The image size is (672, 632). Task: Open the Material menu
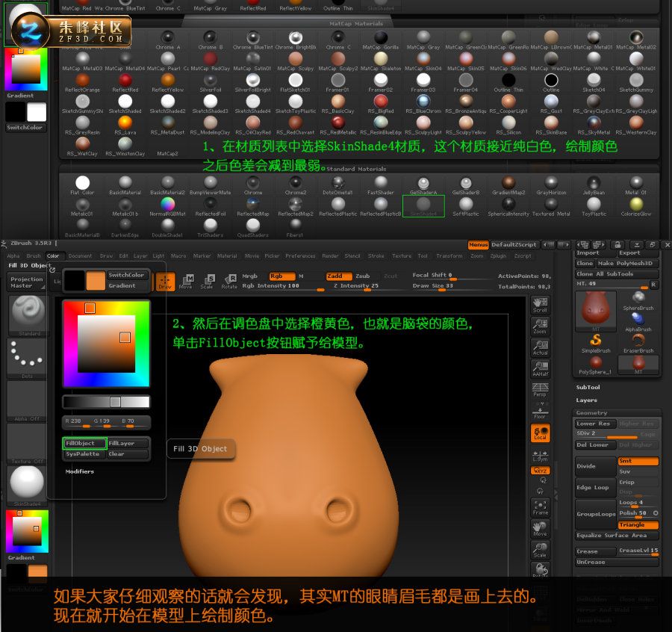(x=227, y=256)
